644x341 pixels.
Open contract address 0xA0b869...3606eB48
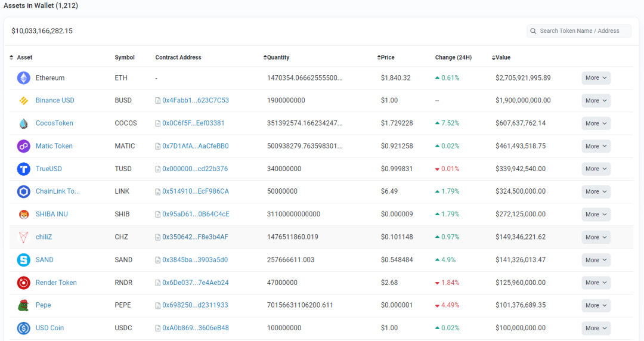pyautogui.click(x=196, y=328)
